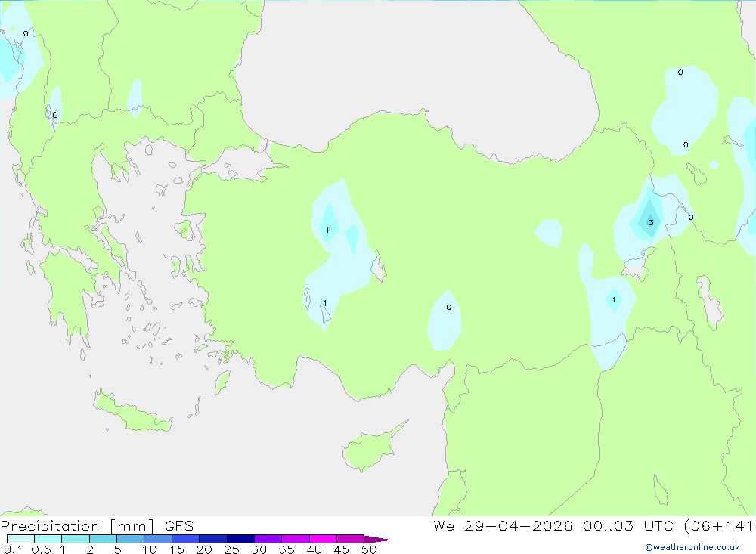Viewport: 756px width, 554px height.
Task: Click the legend tick label 35
Action: pyautogui.click(x=287, y=549)
